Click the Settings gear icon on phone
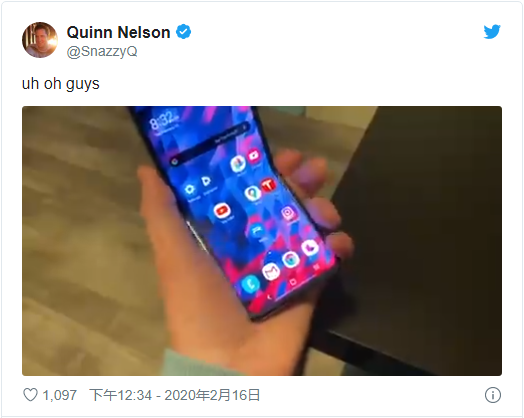 tap(189, 190)
